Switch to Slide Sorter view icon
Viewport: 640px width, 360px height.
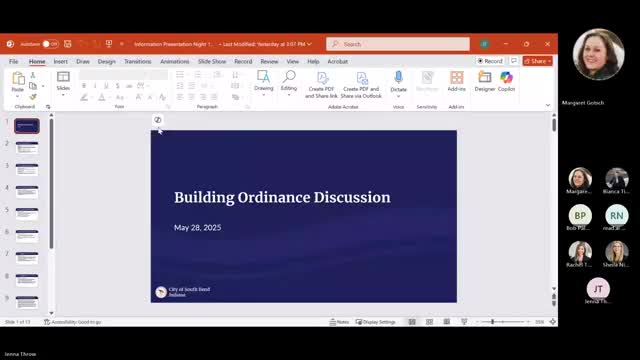point(429,322)
